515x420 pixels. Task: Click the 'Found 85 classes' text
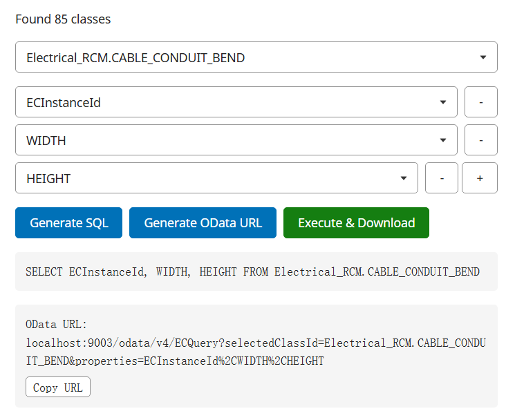point(63,19)
